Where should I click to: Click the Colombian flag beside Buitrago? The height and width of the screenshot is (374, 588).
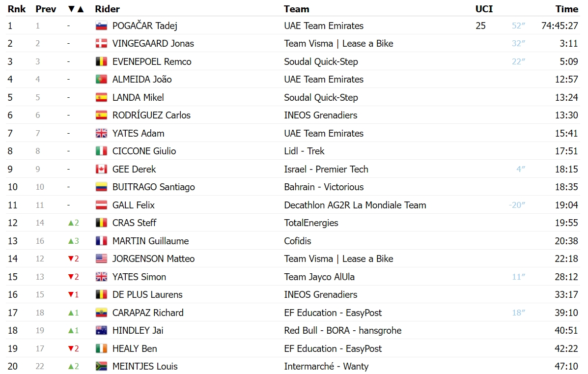pyautogui.click(x=101, y=187)
